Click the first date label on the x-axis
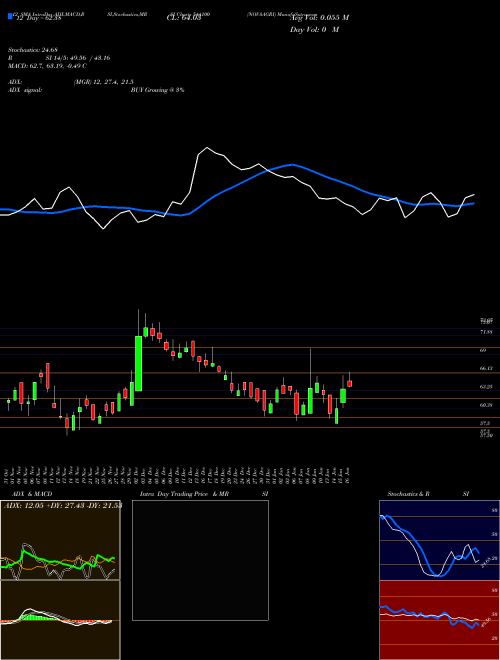 pyautogui.click(x=8, y=475)
